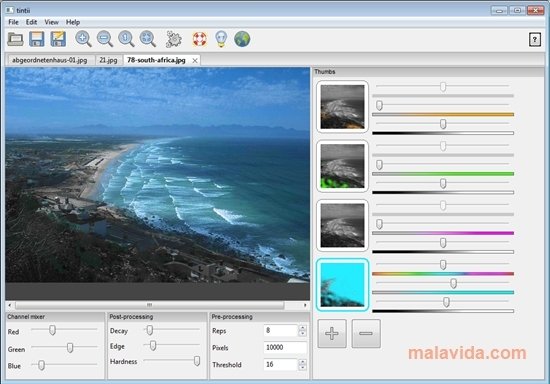Click green thumb's saturation slider handle
The width and height of the screenshot is (550, 384).
click(x=379, y=164)
